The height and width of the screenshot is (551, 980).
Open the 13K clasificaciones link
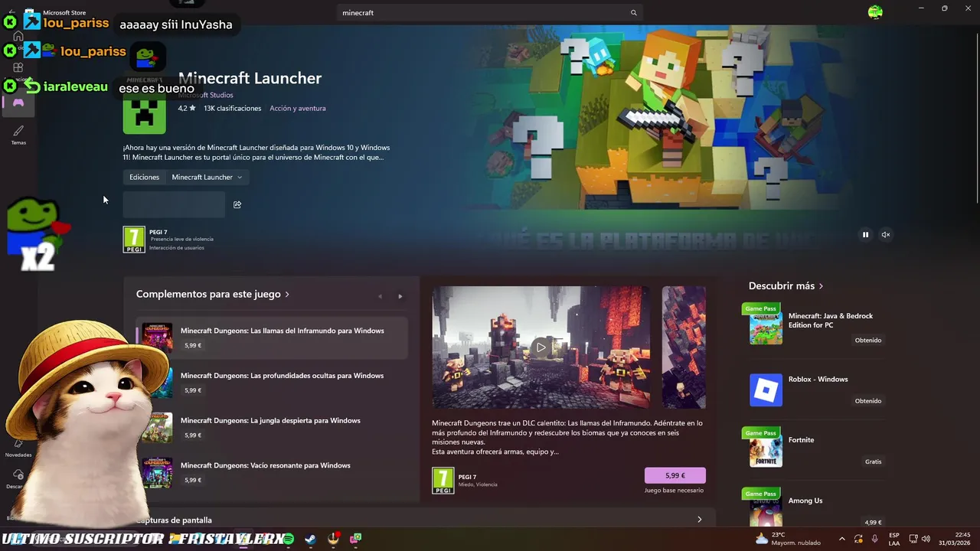232,108
